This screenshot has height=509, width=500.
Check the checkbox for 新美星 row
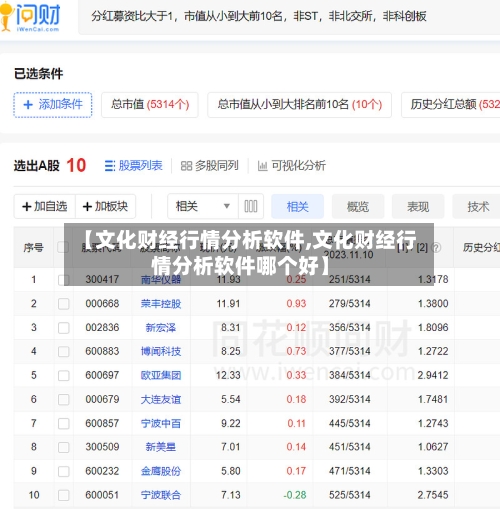click(x=64, y=447)
